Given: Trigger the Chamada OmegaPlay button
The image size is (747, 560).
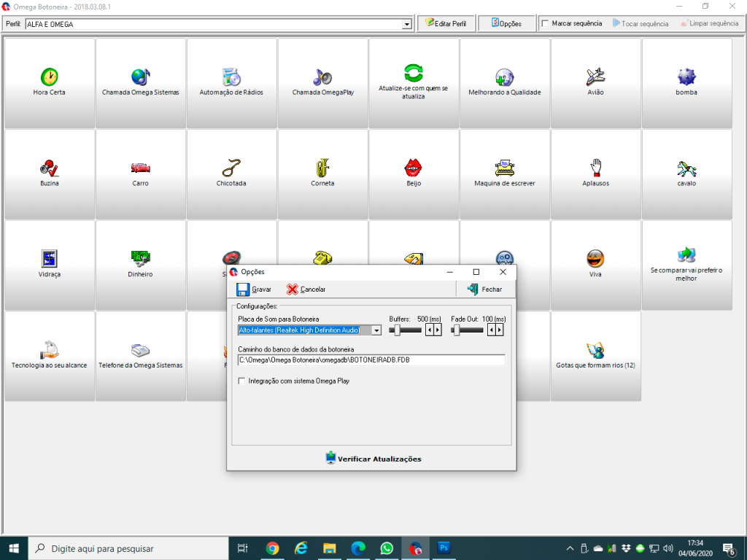Looking at the screenshot, I should [x=322, y=83].
